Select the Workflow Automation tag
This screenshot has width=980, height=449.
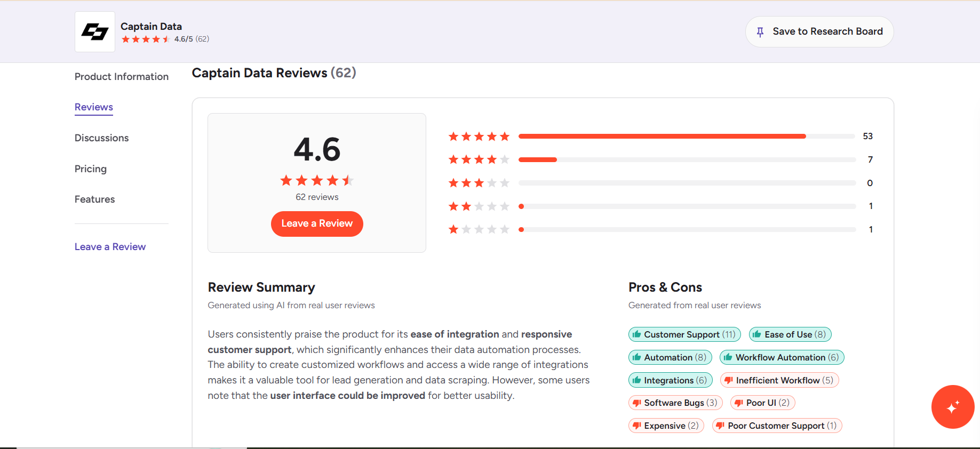tap(782, 357)
